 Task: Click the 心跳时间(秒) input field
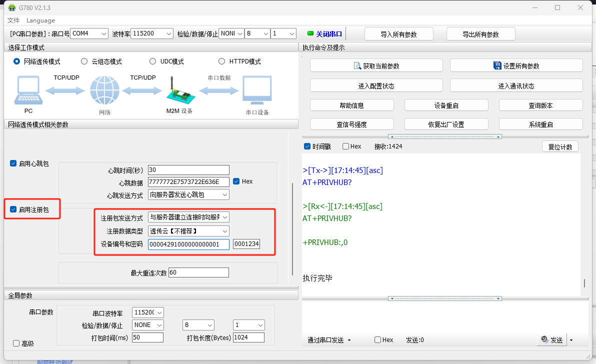tap(188, 170)
